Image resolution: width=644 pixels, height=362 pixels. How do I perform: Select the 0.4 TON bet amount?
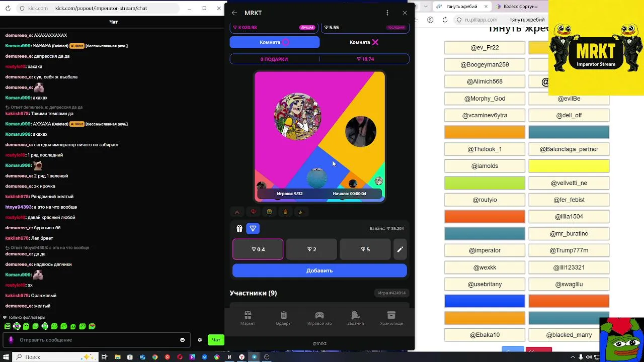(x=258, y=249)
